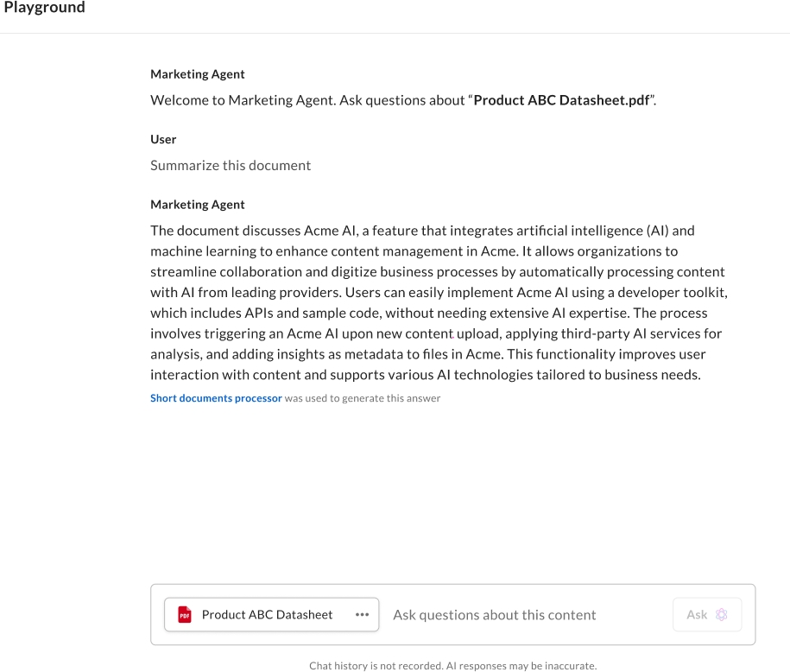
Task: Click 'Welcome to Marketing Agent' greeting text
Action: coord(243,100)
